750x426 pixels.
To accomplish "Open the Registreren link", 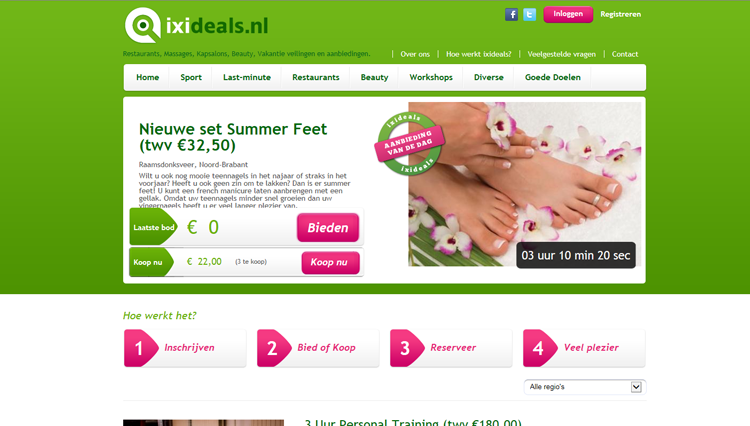I will click(620, 14).
